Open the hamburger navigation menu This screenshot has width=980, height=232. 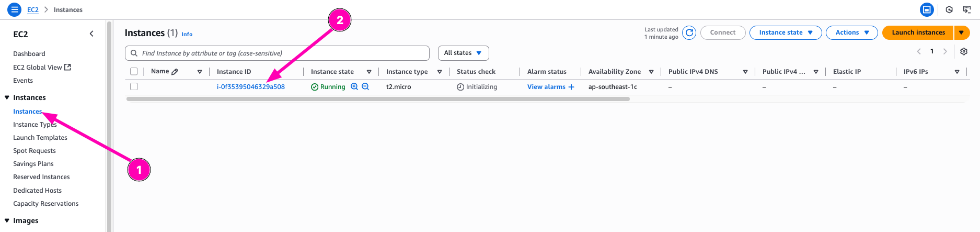15,9
